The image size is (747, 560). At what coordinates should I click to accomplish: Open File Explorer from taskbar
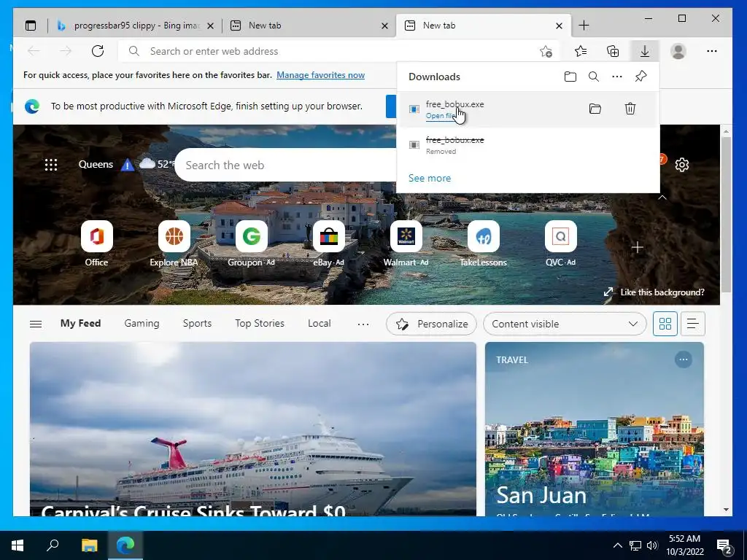click(89, 545)
